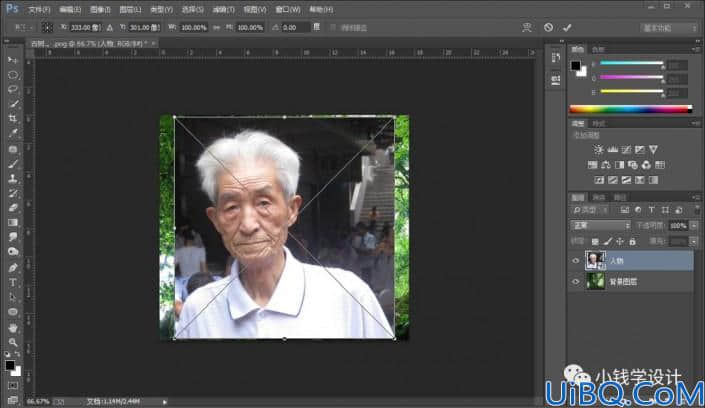Open the layer blend mode dropdown

(x=600, y=225)
